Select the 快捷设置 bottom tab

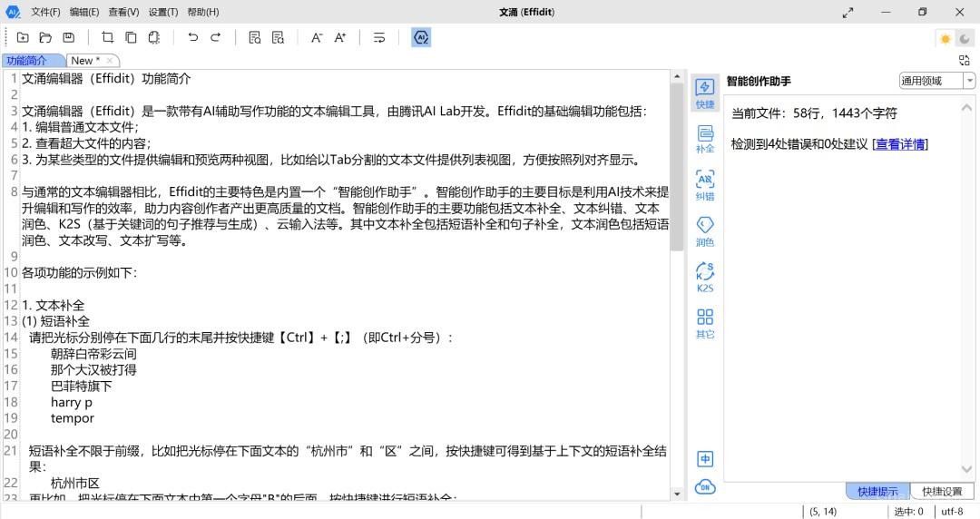[943, 492]
